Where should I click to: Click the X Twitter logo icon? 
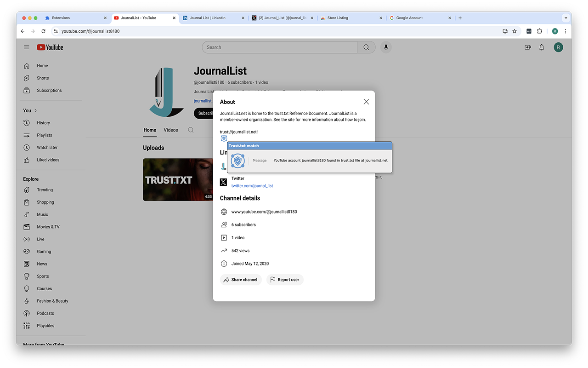223,182
